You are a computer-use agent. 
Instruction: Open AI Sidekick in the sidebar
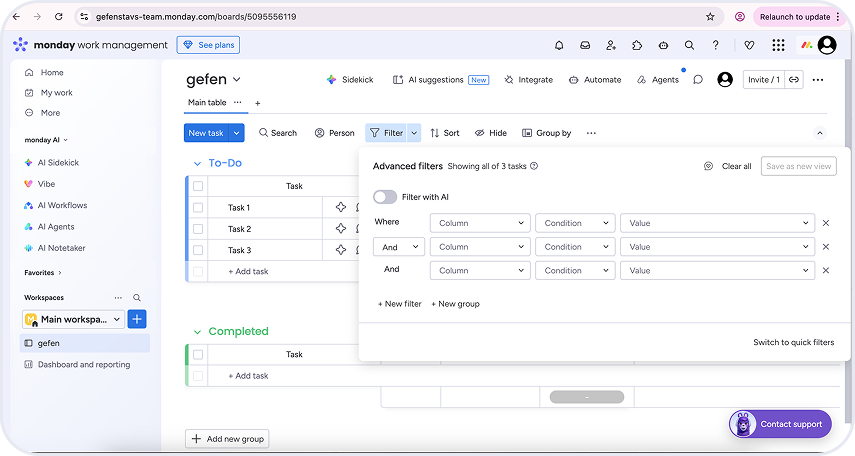click(x=58, y=163)
